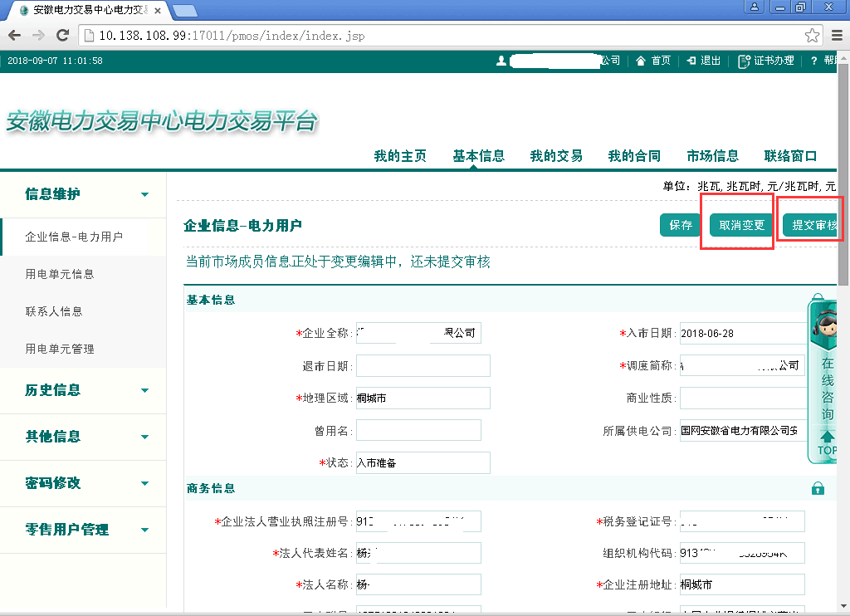Select 用电单元信息 in the sidebar
Screen dimensions: 850x616
click(60, 274)
